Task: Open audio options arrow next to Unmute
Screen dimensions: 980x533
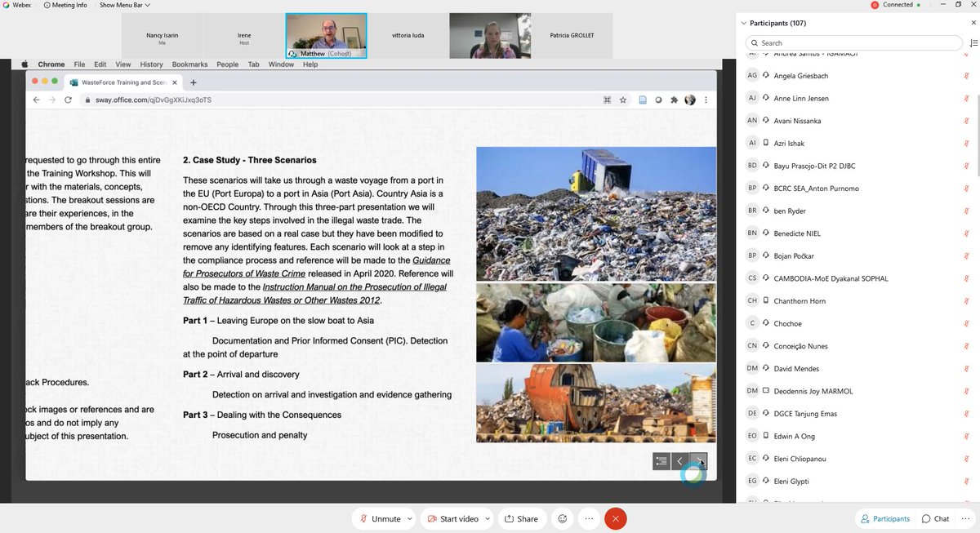Action: click(x=411, y=518)
